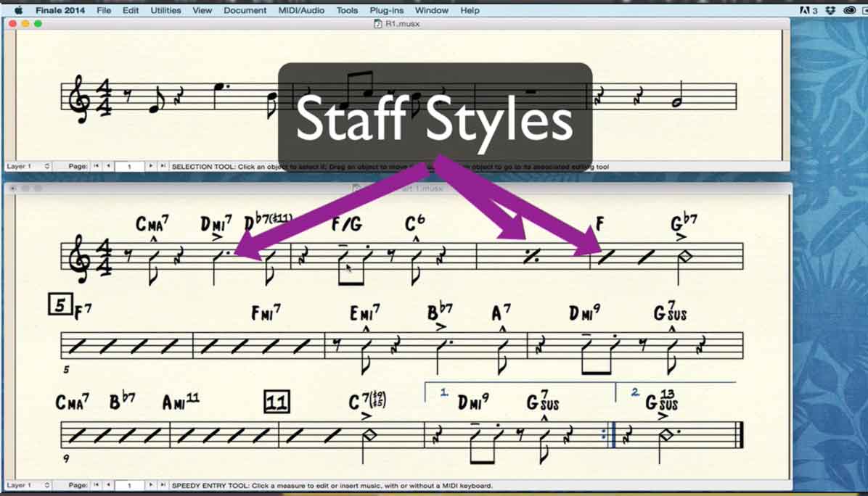Open the View menu

point(202,10)
